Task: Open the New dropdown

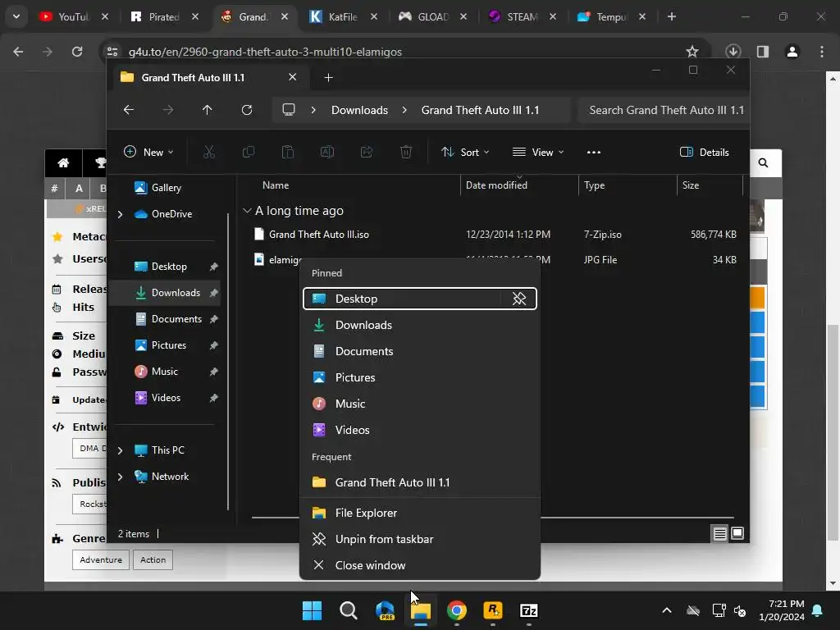Action: pyautogui.click(x=148, y=152)
